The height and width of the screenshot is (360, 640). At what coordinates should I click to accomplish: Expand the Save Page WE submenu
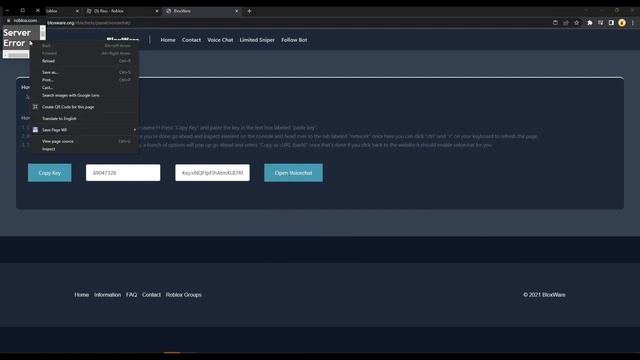[x=85, y=130]
